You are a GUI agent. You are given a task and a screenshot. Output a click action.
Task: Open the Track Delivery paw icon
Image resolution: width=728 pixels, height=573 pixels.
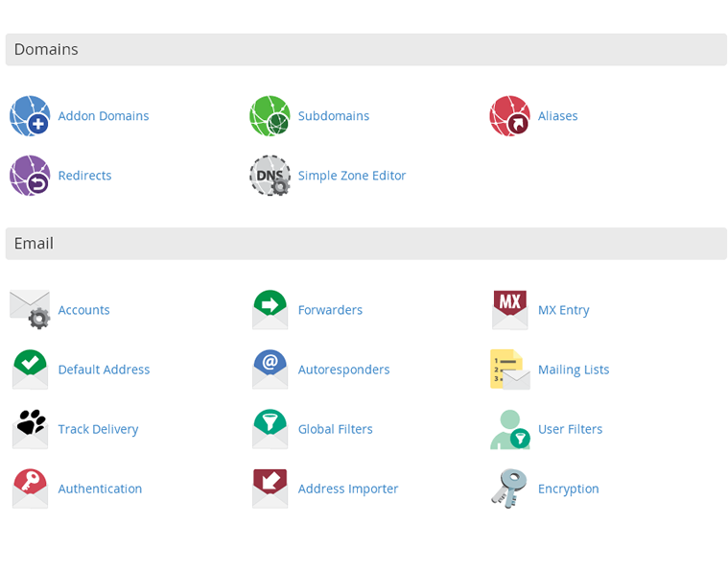click(30, 429)
